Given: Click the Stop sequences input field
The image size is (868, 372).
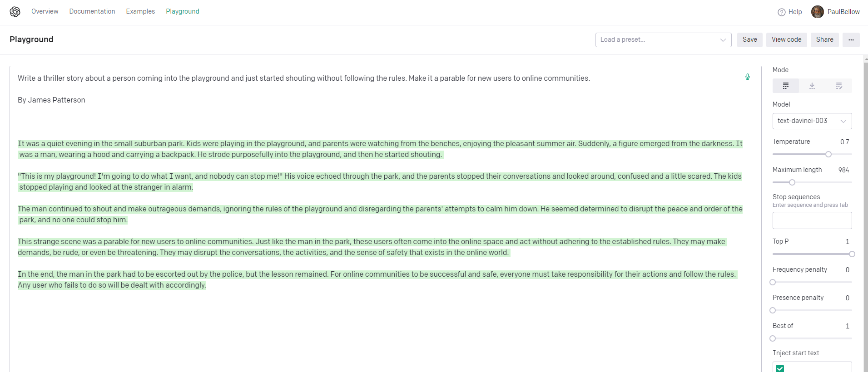Looking at the screenshot, I should (812, 220).
